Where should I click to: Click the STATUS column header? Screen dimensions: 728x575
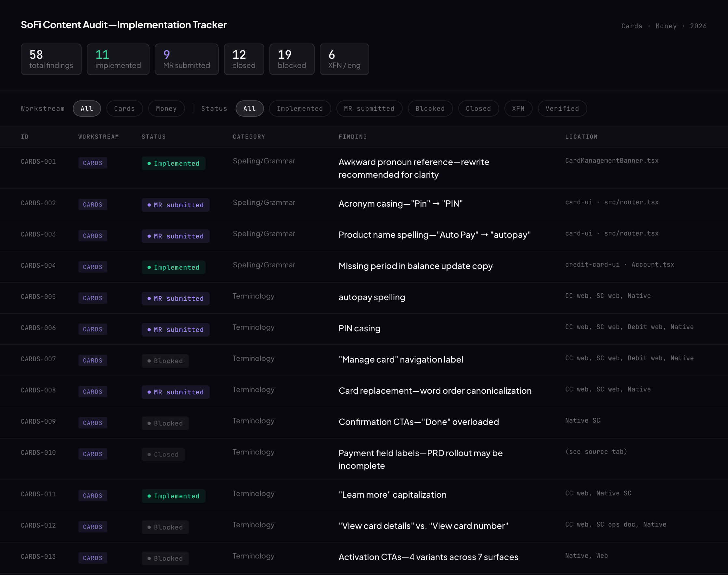tap(154, 137)
